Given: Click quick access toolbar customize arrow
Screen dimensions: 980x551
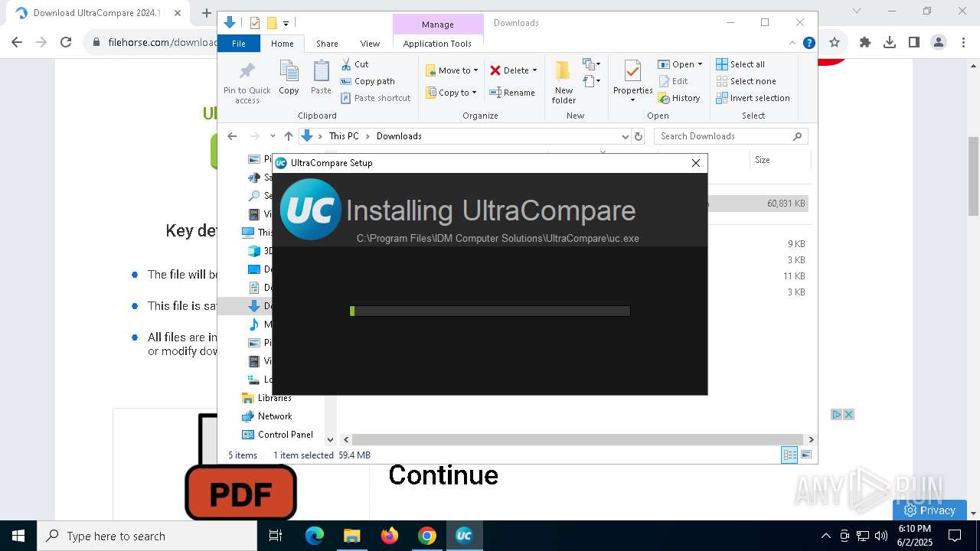Looking at the screenshot, I should tap(286, 24).
